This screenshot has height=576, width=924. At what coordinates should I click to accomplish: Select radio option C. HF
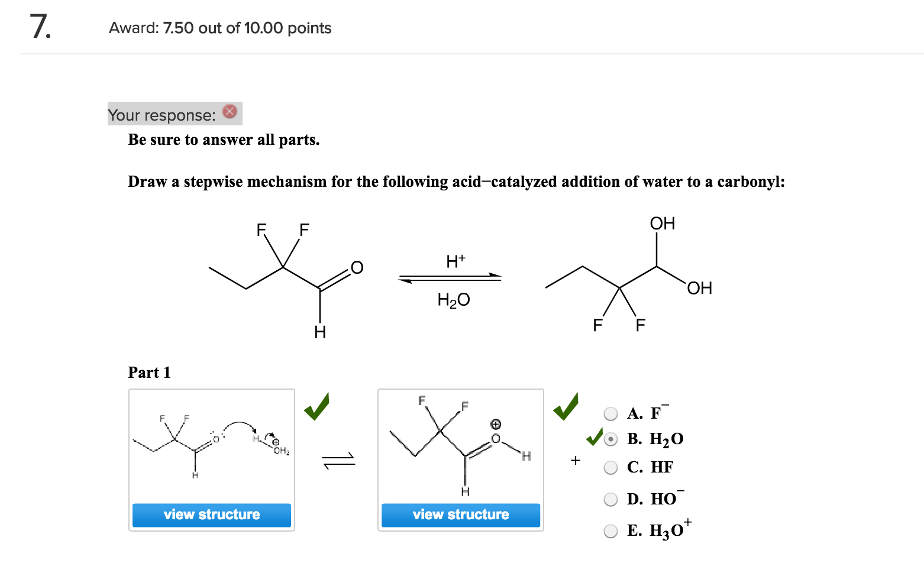[610, 468]
